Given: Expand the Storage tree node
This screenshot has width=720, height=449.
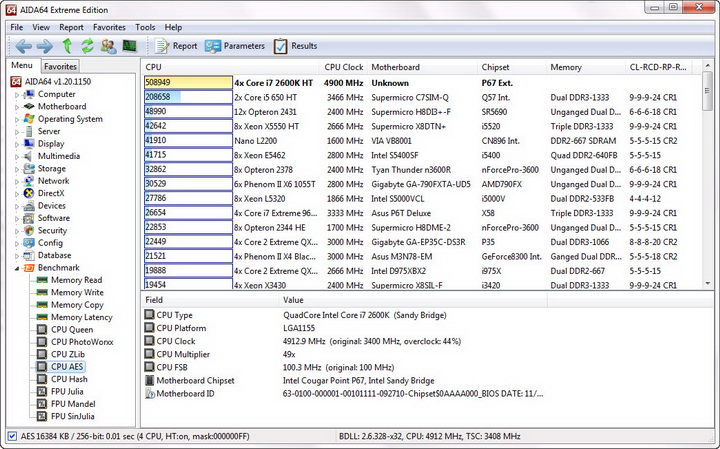Looking at the screenshot, I should tap(17, 169).
